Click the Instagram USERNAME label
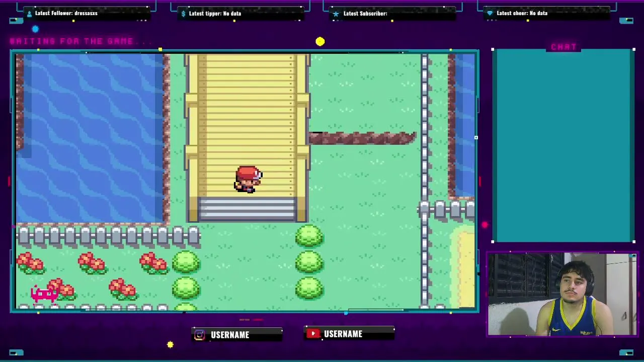 (230, 335)
